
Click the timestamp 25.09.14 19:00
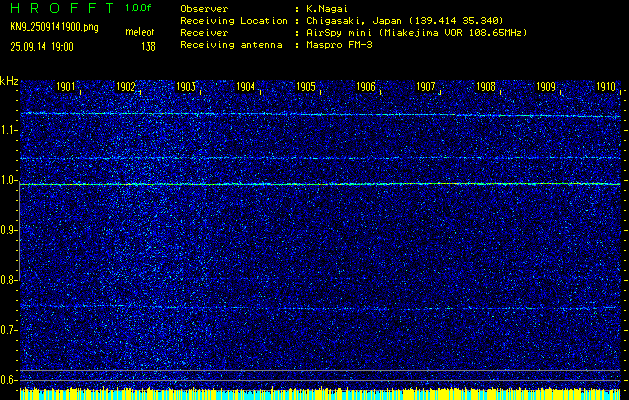42,47
